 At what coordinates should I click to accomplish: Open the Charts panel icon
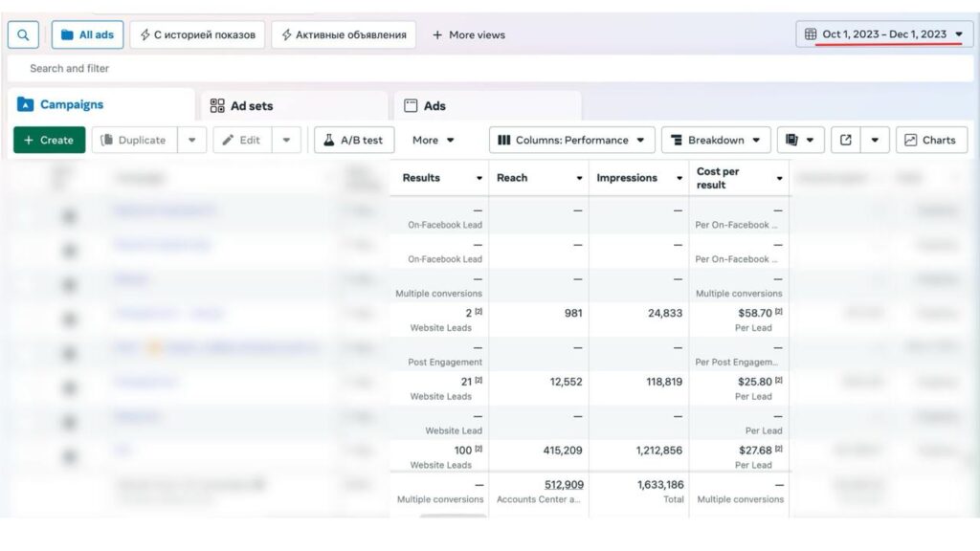point(913,140)
